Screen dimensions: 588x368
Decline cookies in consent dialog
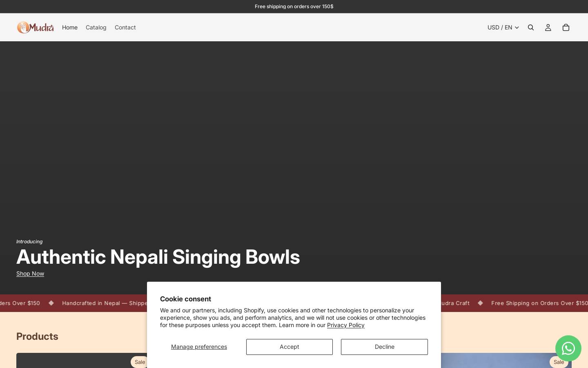click(384, 347)
